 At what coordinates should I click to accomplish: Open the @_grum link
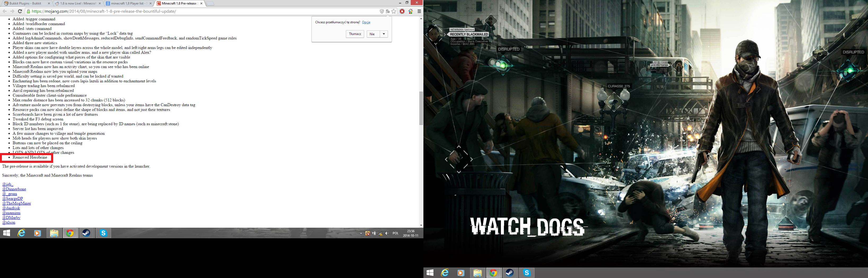point(10,194)
